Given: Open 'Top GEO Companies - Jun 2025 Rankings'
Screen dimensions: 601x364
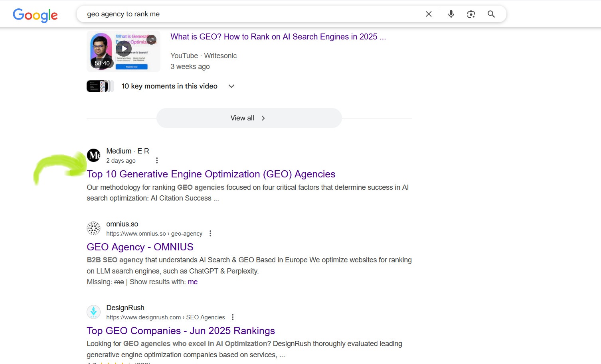Looking at the screenshot, I should (181, 331).
